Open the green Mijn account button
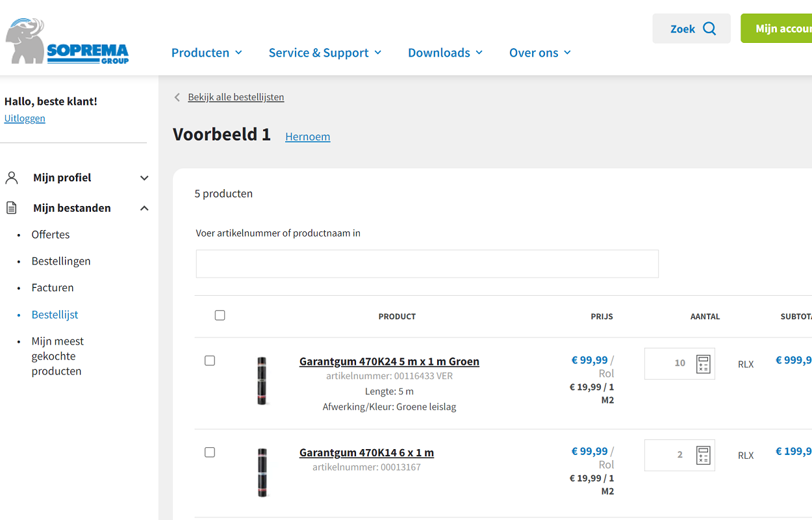 (776, 29)
